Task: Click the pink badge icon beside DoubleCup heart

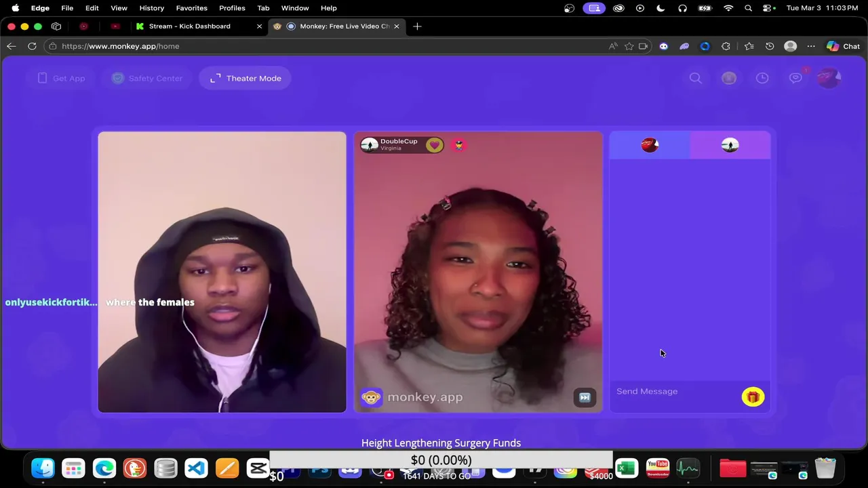Action: [459, 145]
